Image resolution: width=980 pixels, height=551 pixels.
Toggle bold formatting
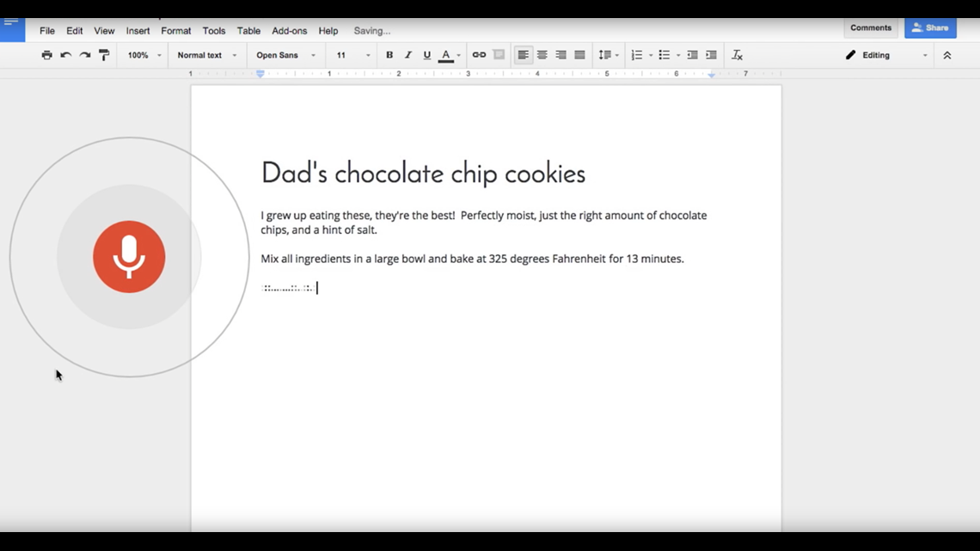[389, 55]
